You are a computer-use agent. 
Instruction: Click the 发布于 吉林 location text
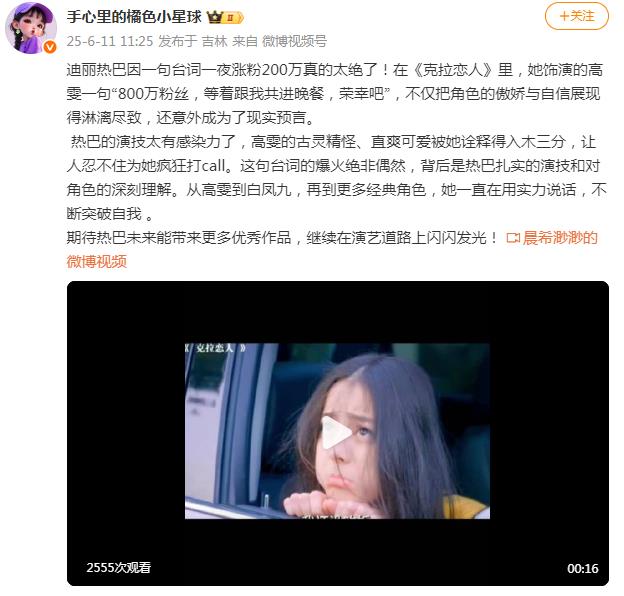tap(193, 41)
